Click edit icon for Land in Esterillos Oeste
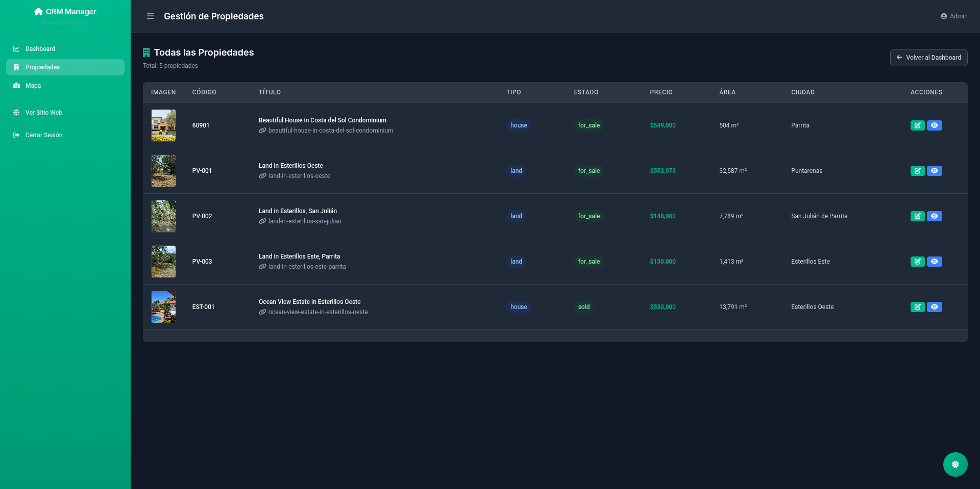 click(x=917, y=171)
